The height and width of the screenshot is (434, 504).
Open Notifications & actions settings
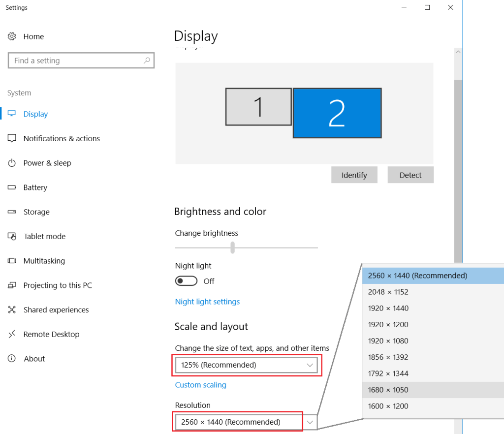click(x=62, y=138)
